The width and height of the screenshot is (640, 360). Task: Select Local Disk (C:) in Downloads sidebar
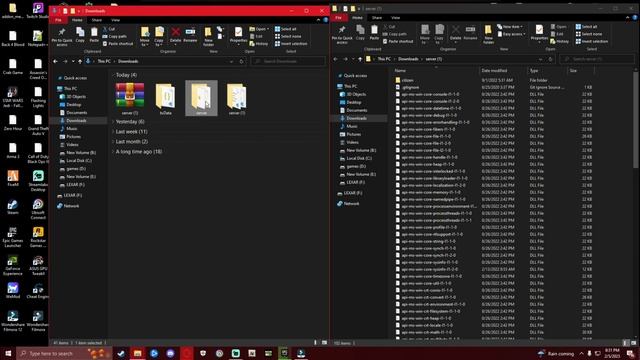click(79, 161)
